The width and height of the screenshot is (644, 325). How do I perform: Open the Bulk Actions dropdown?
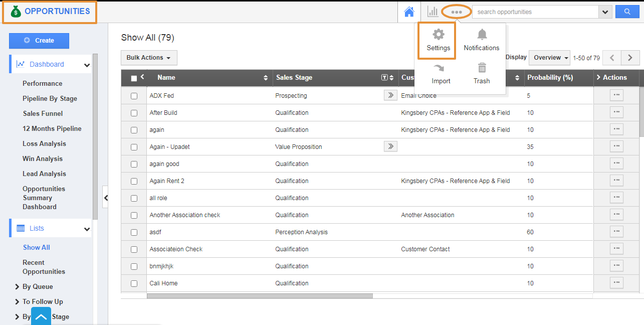(x=149, y=58)
